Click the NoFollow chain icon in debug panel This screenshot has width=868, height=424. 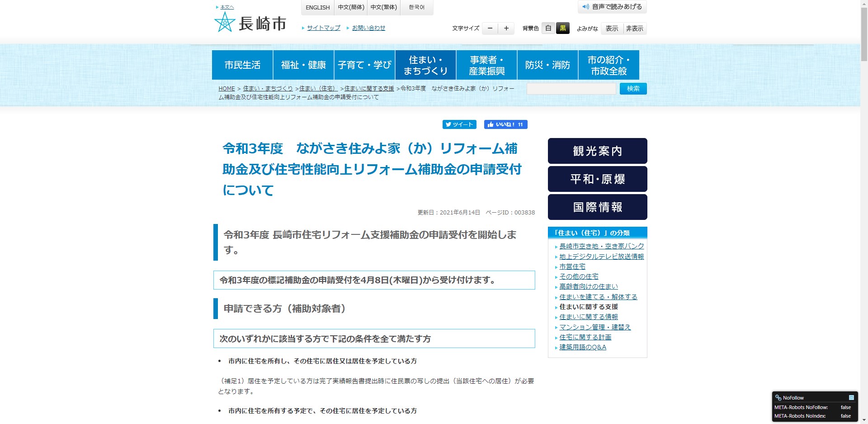(x=778, y=398)
